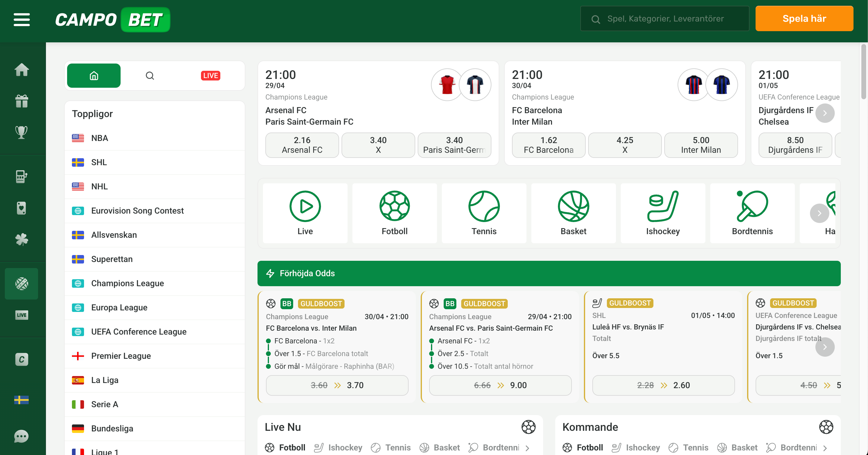Screen dimensions: 868x455
Task: Click the football icon in Kommande header
Action: coord(826,427)
